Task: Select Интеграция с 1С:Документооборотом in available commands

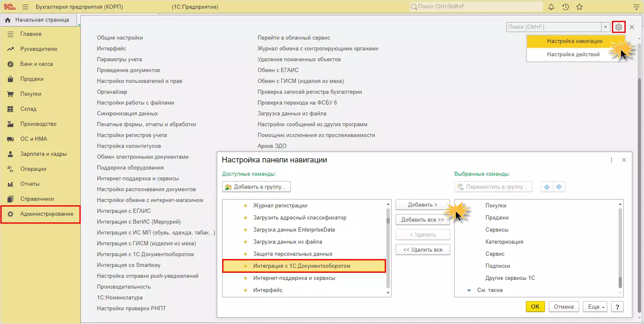Action: (305, 266)
